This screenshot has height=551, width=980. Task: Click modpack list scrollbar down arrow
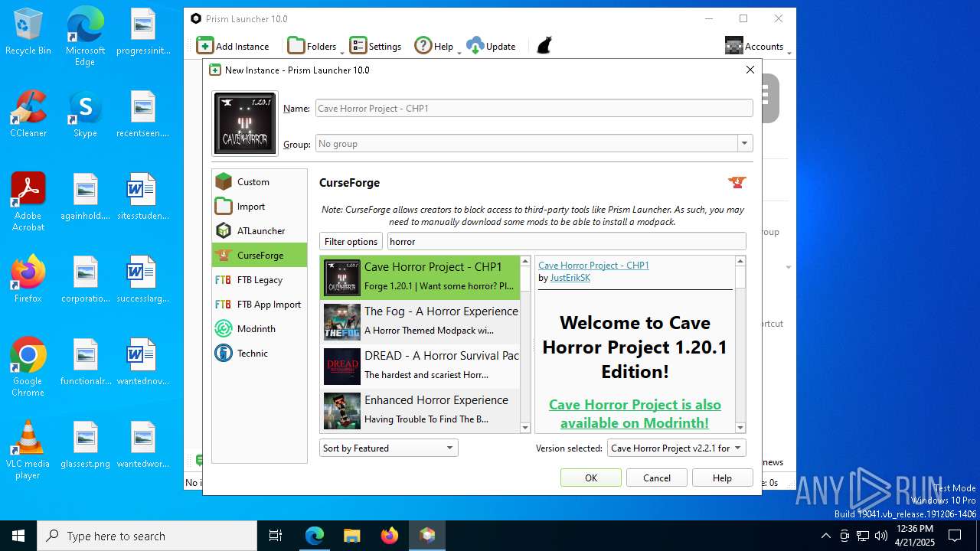(x=525, y=428)
